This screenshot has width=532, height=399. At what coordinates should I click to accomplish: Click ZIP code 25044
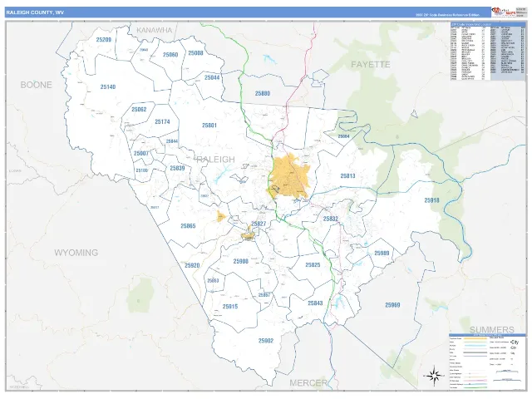click(212, 77)
